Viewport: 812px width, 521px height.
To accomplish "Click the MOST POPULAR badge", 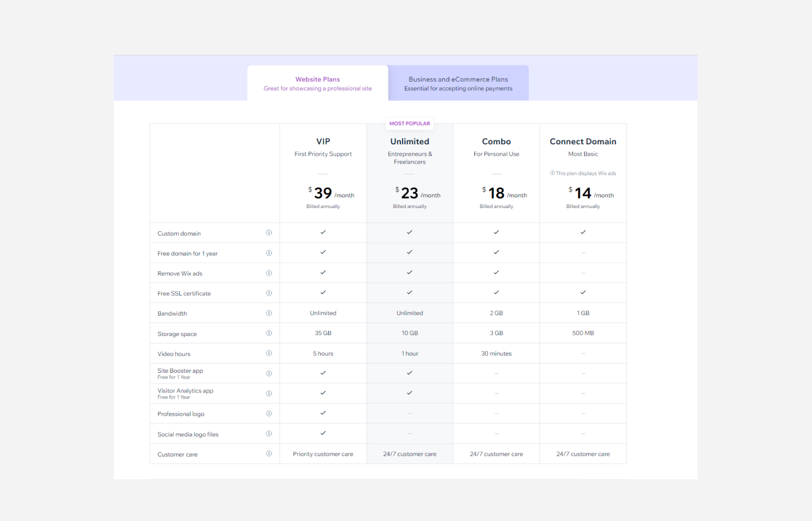I will coord(409,123).
